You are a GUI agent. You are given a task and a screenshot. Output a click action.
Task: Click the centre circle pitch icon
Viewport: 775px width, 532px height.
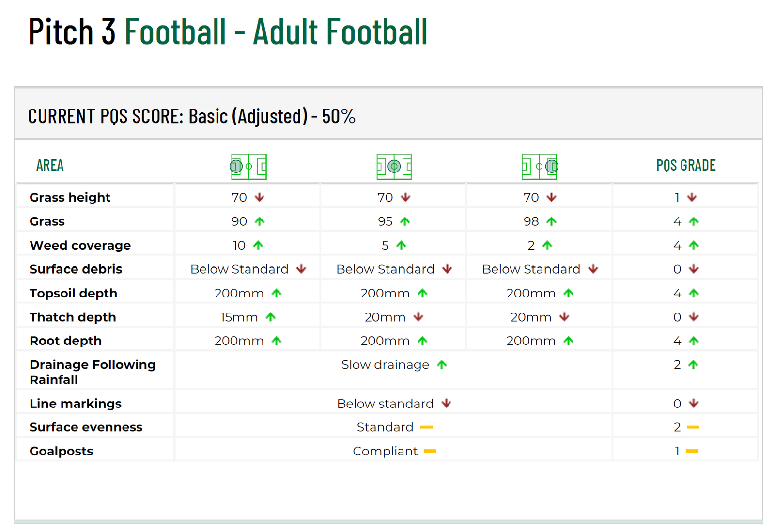pyautogui.click(x=394, y=166)
